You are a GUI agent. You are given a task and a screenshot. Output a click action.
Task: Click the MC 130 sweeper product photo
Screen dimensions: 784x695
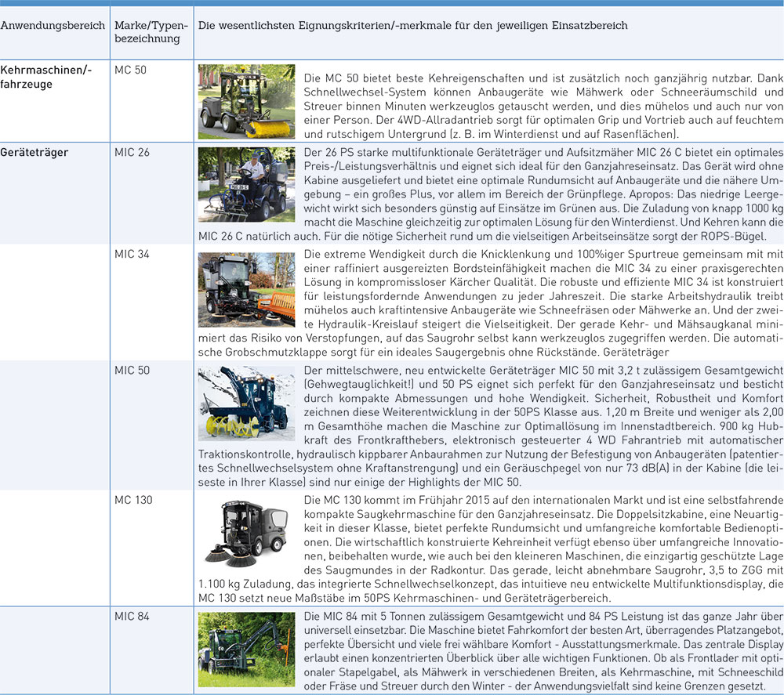click(246, 533)
